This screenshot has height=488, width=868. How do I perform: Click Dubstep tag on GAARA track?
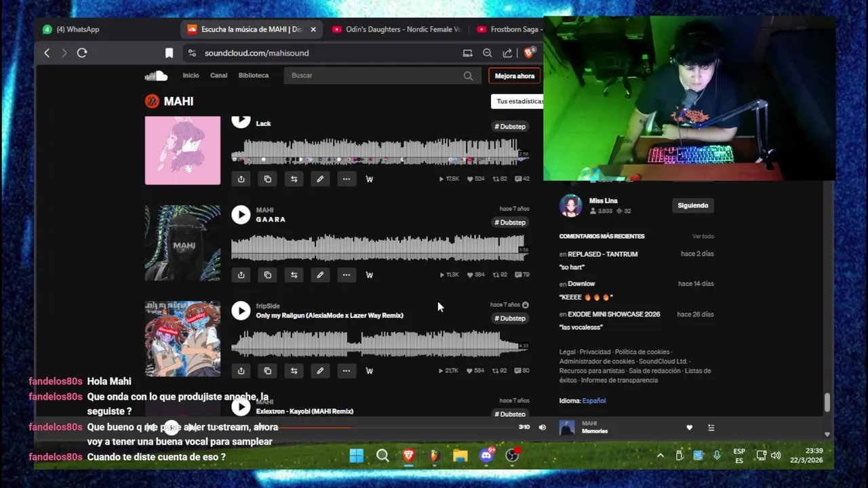tap(510, 222)
